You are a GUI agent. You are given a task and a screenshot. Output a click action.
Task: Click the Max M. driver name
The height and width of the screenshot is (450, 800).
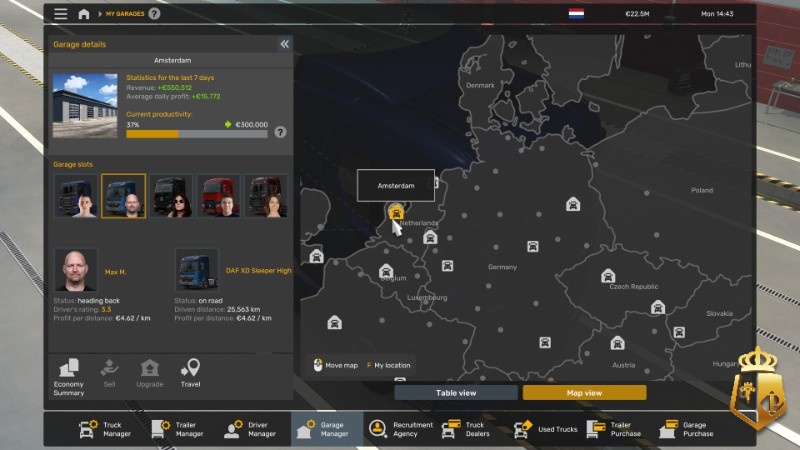coord(115,272)
